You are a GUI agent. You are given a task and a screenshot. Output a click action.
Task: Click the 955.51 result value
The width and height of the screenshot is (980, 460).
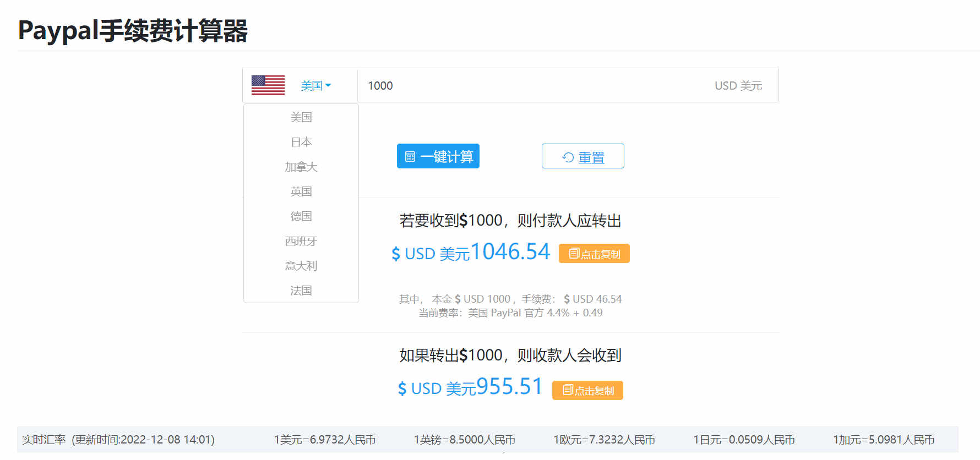click(x=510, y=386)
